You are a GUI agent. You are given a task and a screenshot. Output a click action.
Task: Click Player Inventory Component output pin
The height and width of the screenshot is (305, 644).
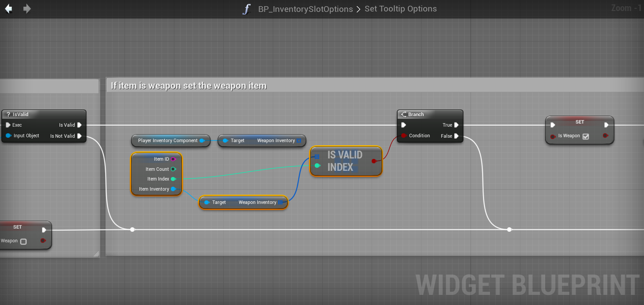[202, 140]
